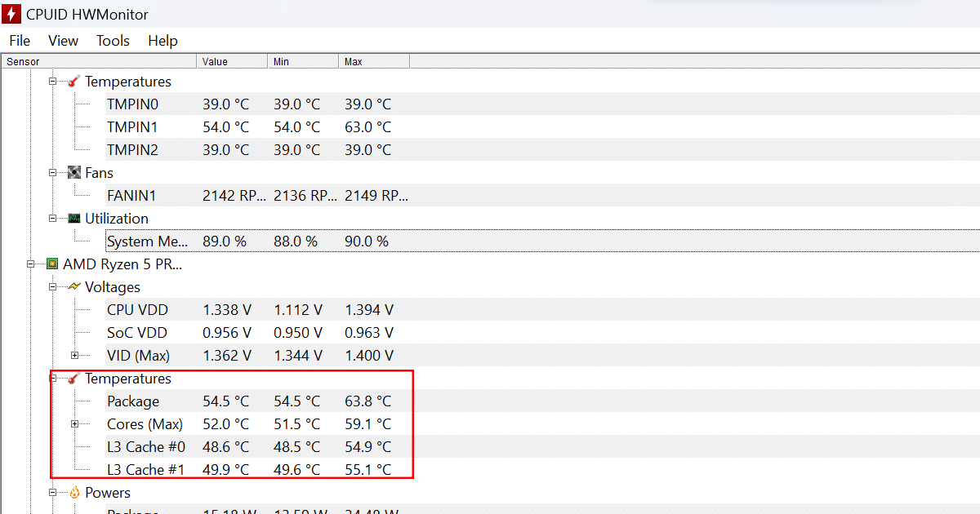Open the File menu

(x=20, y=41)
